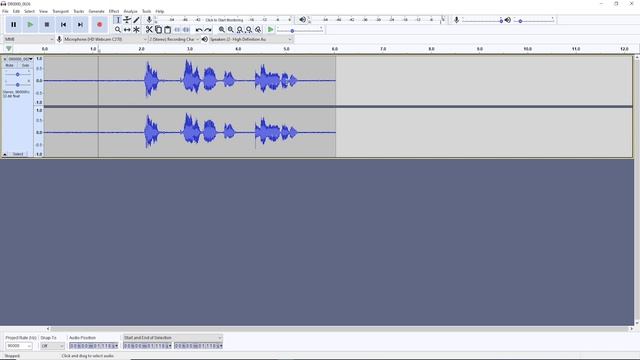Open the Edit menu
640x360 pixels.
16,11
